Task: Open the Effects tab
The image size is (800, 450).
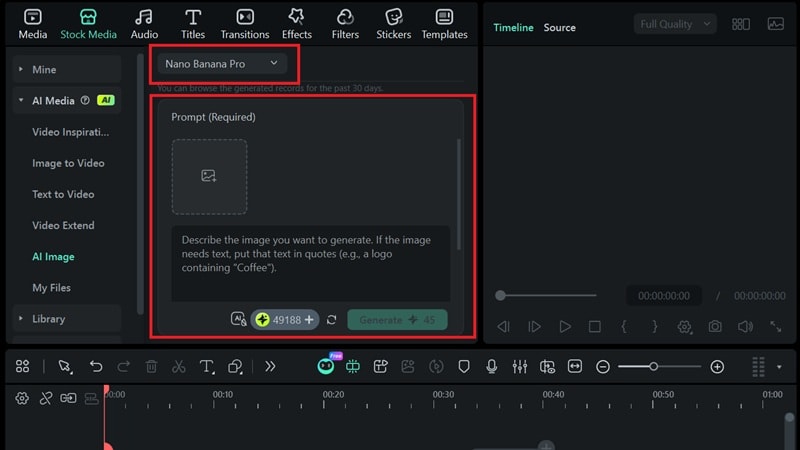Action: click(x=296, y=24)
